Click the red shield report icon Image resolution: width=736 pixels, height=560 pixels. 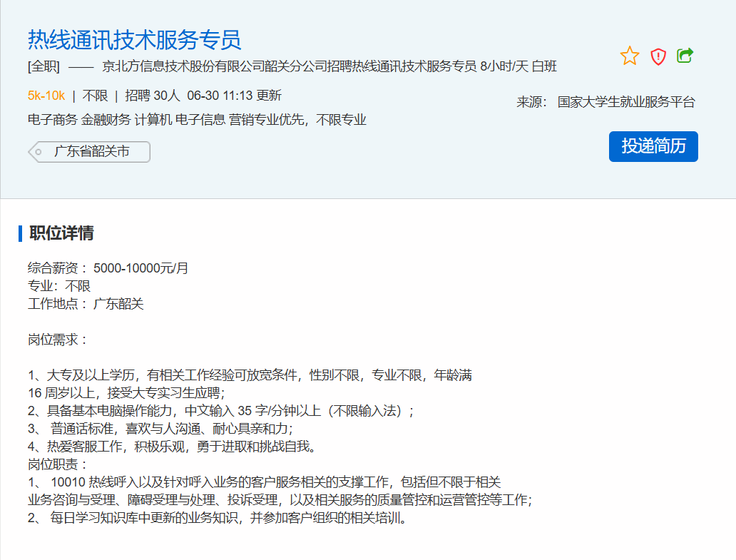coord(658,56)
